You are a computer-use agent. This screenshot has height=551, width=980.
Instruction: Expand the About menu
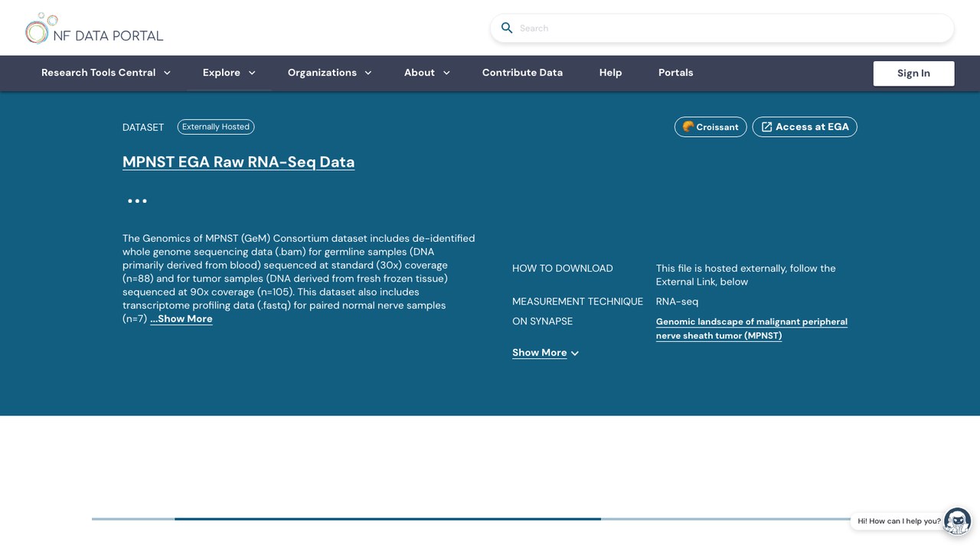[x=427, y=73]
